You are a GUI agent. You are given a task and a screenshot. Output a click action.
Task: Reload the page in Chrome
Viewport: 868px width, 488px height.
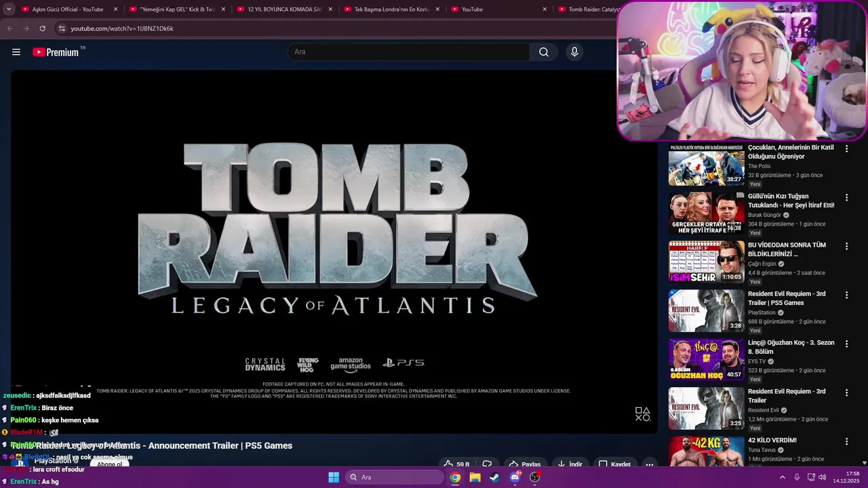(42, 28)
